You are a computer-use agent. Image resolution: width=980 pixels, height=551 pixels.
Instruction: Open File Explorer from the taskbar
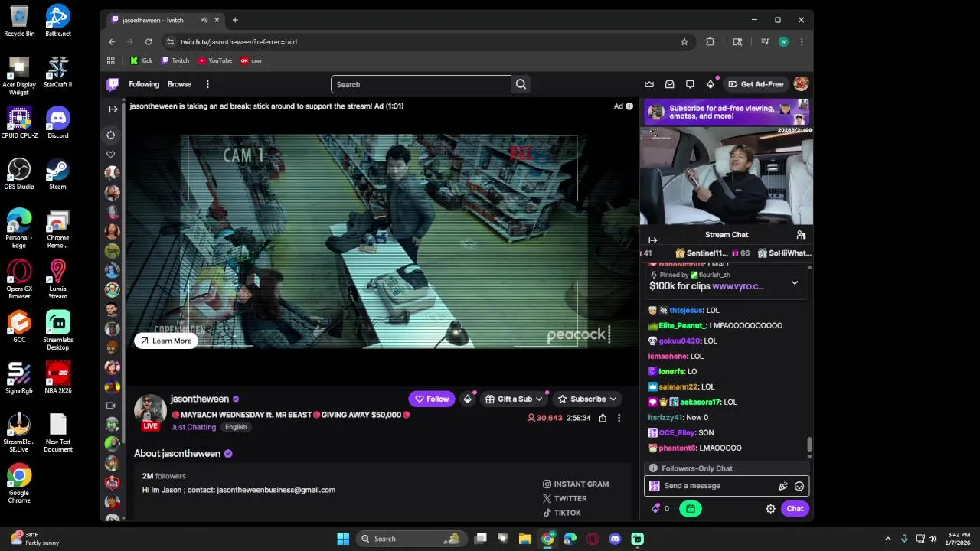click(x=525, y=539)
